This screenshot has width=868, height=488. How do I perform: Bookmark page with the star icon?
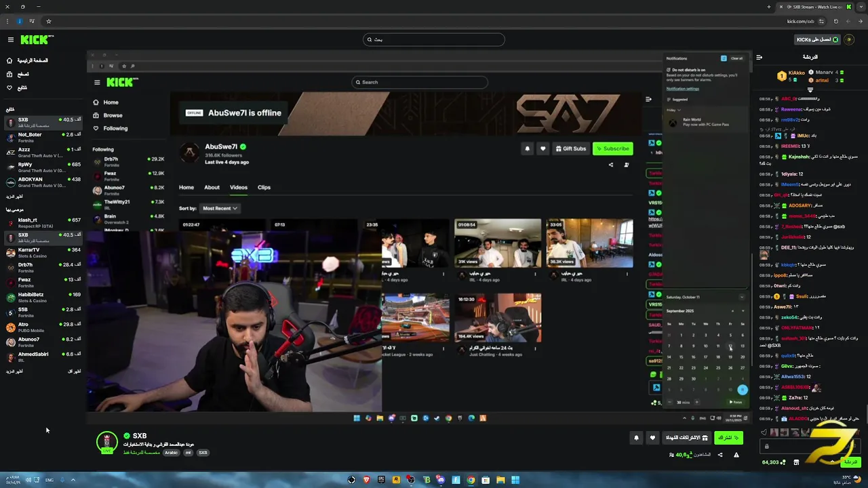tap(49, 21)
